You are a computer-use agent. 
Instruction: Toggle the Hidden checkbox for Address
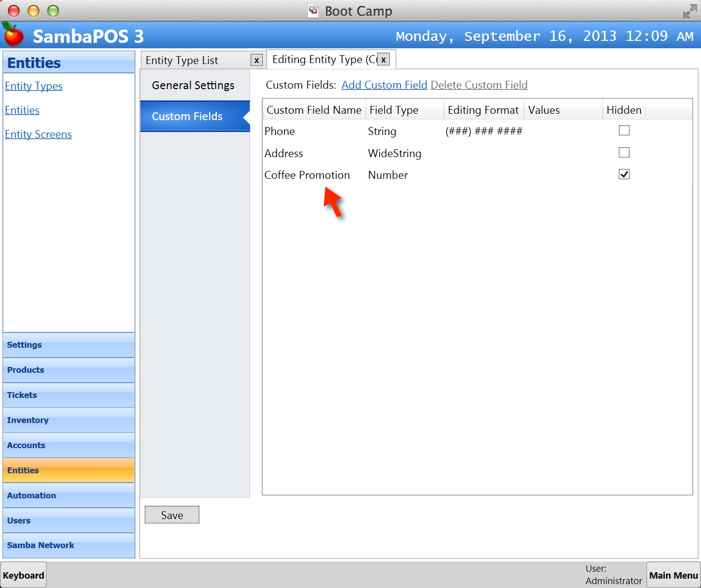tap(624, 153)
